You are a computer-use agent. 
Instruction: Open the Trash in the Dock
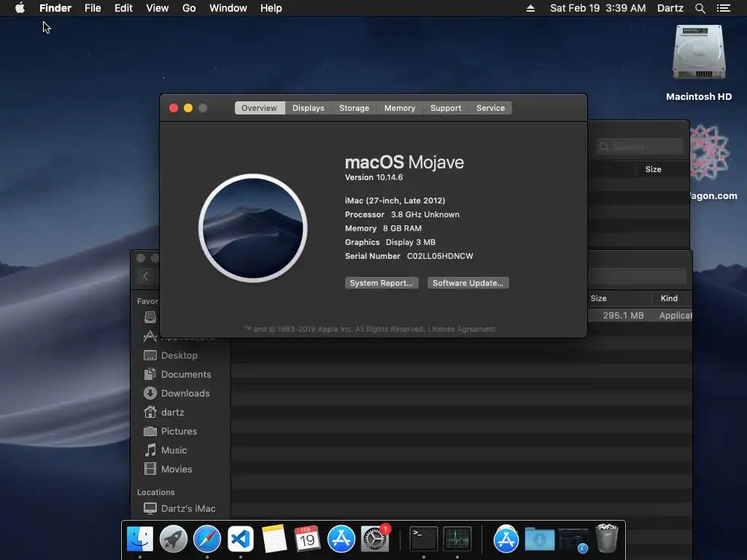pos(607,539)
